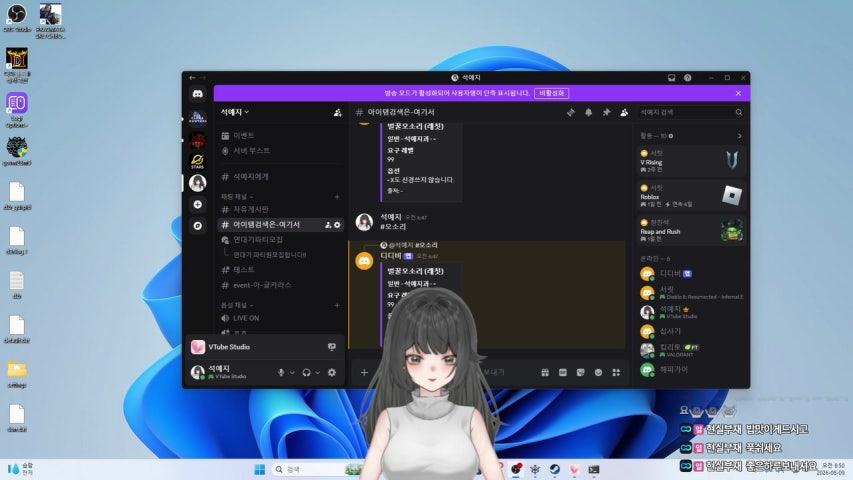
Task: Open Steam from the taskbar
Action: click(x=554, y=469)
